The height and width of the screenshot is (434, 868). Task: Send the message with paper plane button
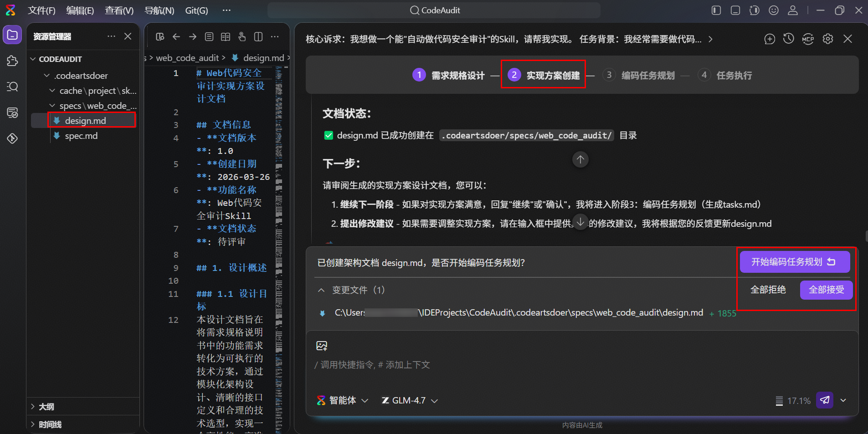pos(825,400)
